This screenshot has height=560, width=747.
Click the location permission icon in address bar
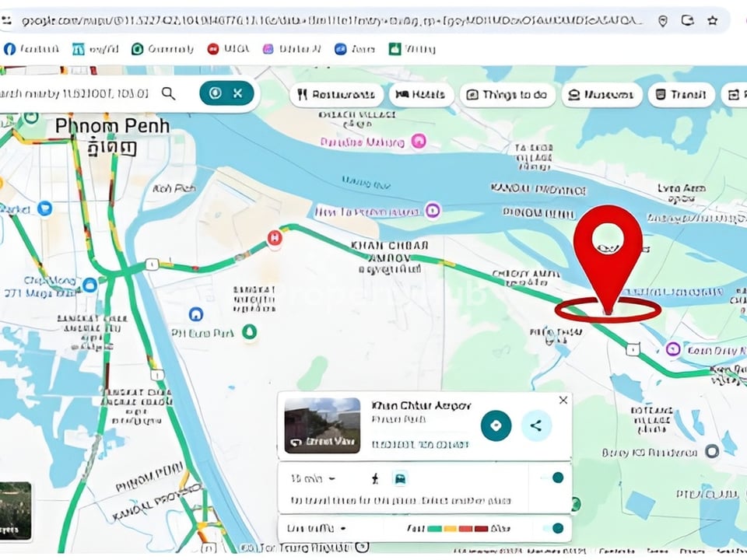click(x=662, y=21)
